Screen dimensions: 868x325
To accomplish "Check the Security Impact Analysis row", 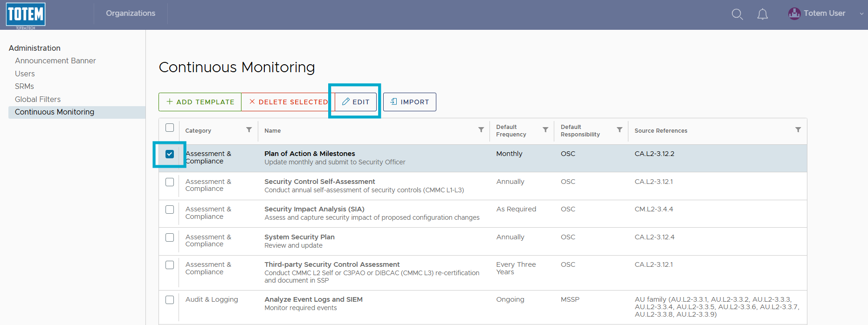I will tap(170, 210).
